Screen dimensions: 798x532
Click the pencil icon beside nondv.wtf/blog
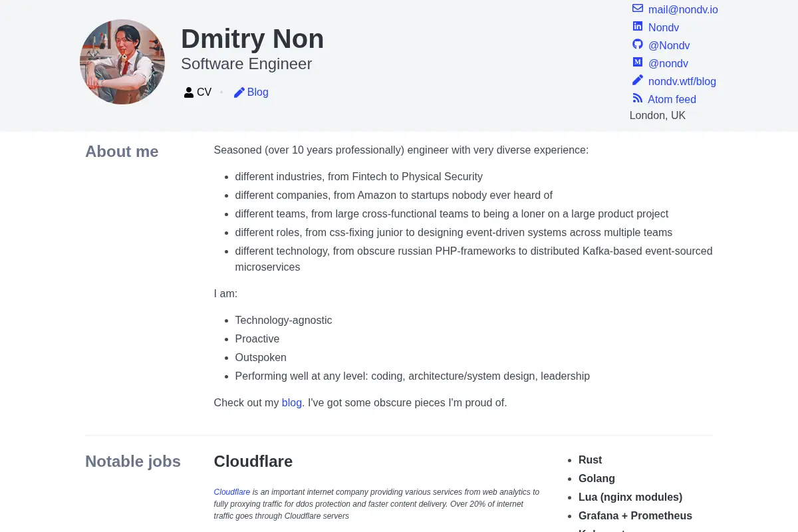click(x=638, y=80)
